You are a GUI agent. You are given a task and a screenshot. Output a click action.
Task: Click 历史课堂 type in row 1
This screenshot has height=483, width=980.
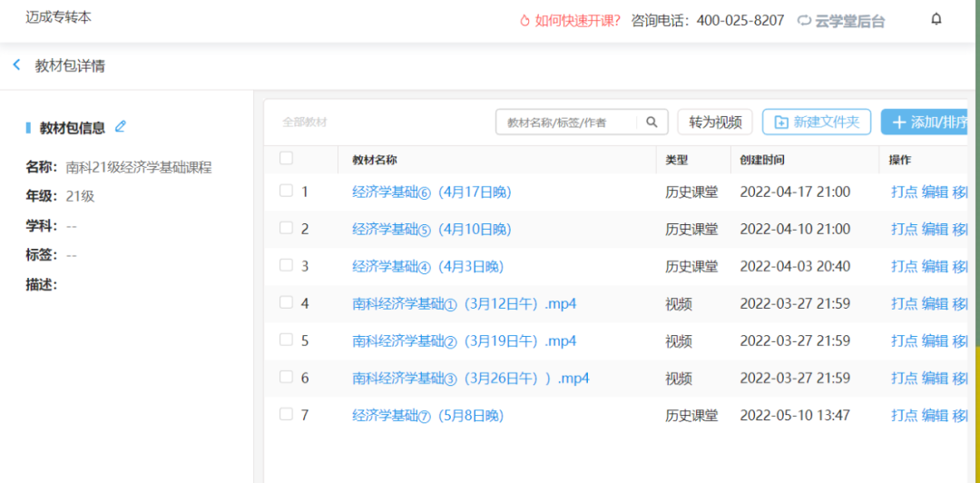(x=691, y=192)
